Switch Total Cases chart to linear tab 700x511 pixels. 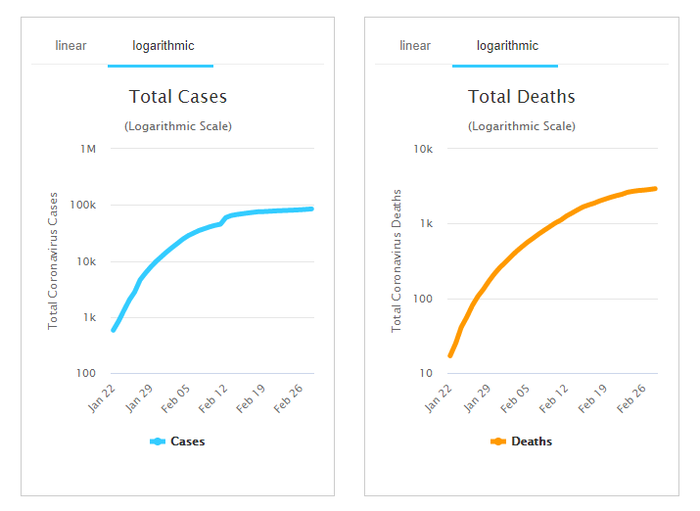click(70, 46)
